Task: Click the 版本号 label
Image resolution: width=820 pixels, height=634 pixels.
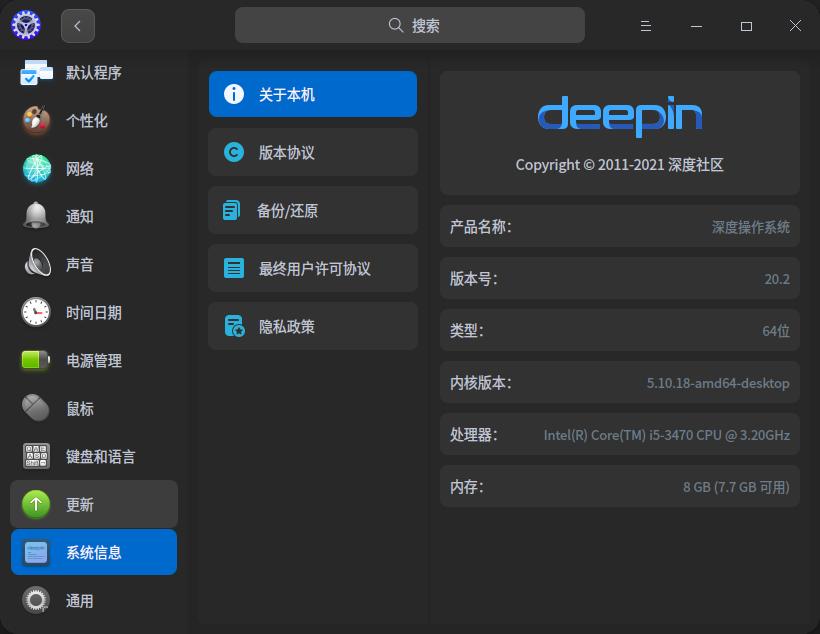Action: point(474,278)
